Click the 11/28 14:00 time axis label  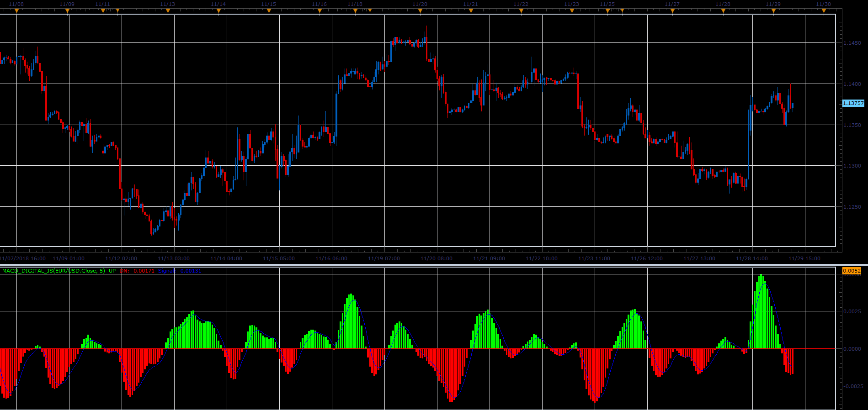[x=752, y=258]
